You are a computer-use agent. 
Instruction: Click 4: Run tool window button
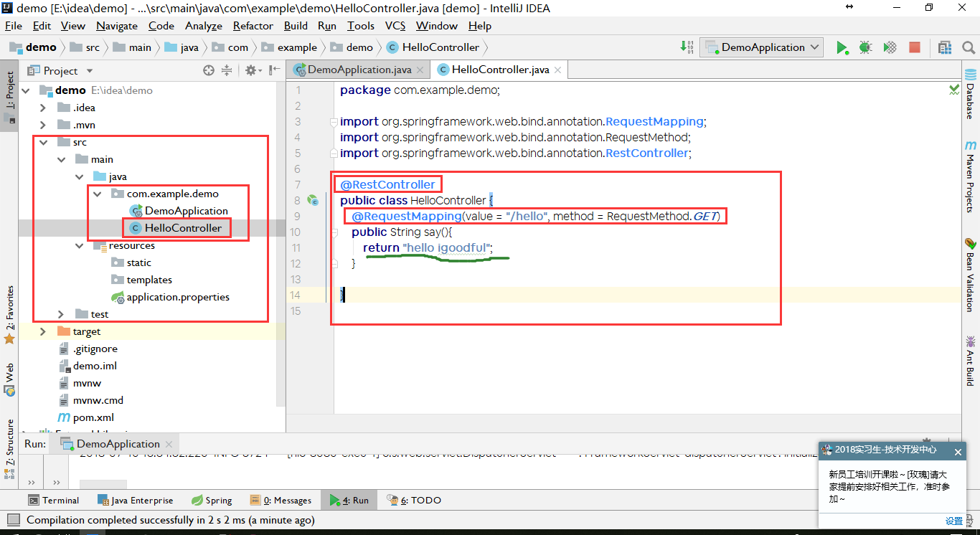point(349,500)
